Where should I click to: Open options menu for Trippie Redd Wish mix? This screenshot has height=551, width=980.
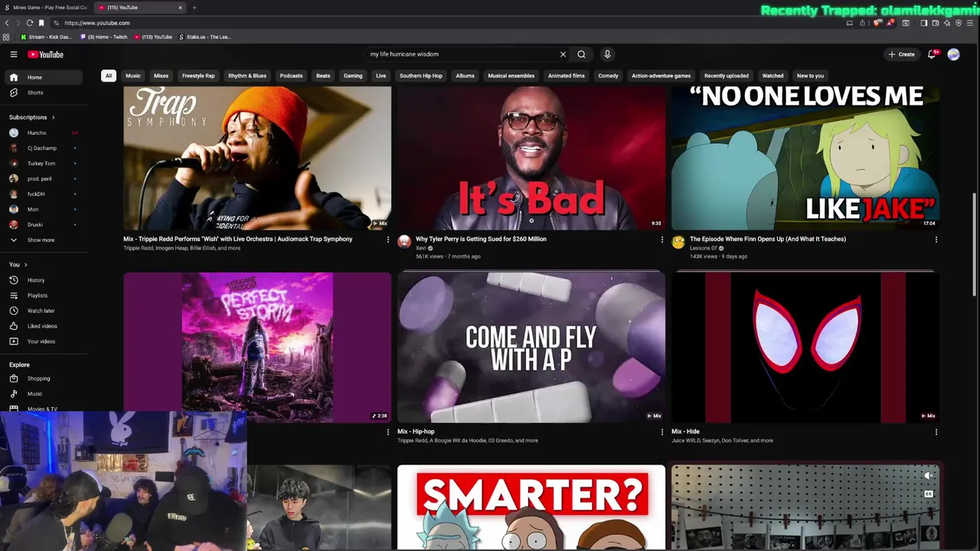(x=387, y=240)
